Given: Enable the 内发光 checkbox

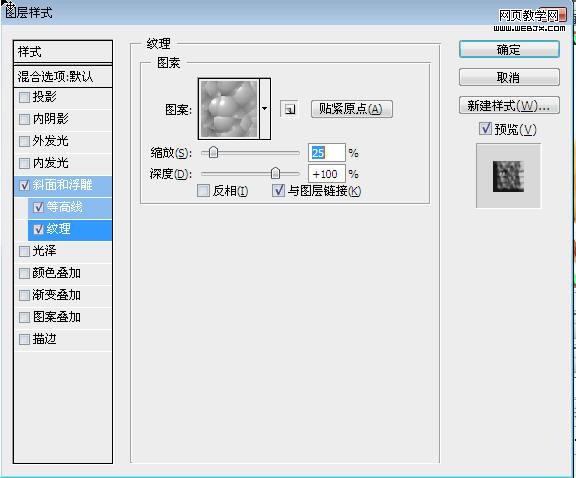Looking at the screenshot, I should click(24, 163).
